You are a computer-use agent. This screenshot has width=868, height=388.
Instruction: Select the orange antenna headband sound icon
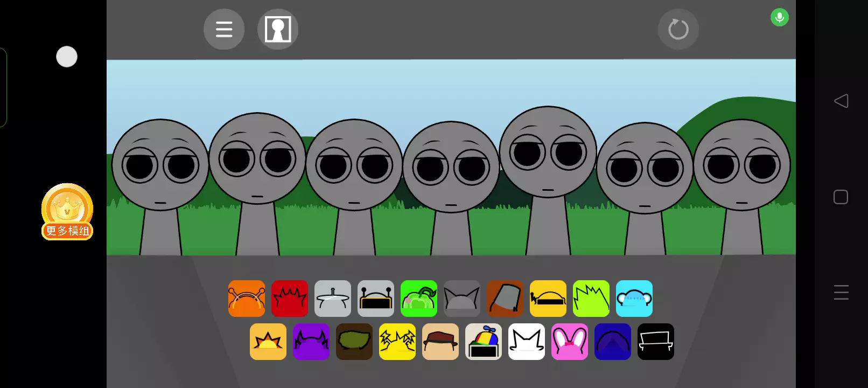(x=247, y=299)
